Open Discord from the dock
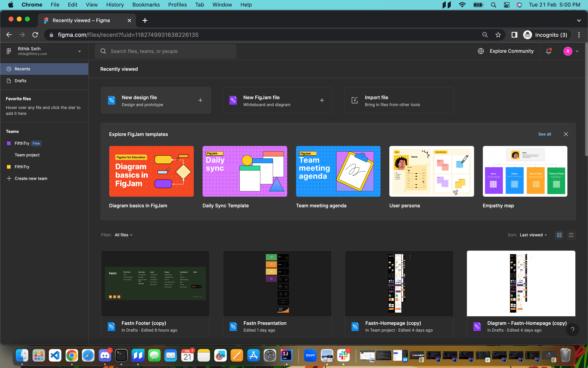Viewport: 588px width, 368px height. tap(105, 356)
